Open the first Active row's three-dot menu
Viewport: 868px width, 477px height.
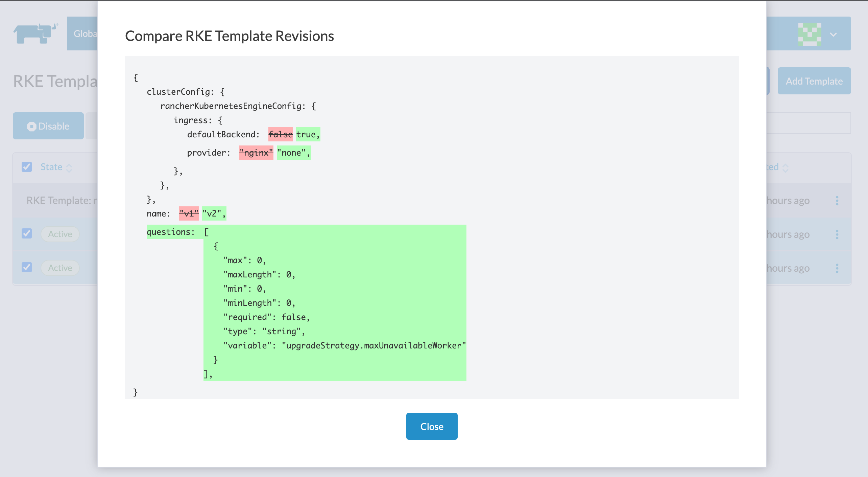(x=837, y=234)
